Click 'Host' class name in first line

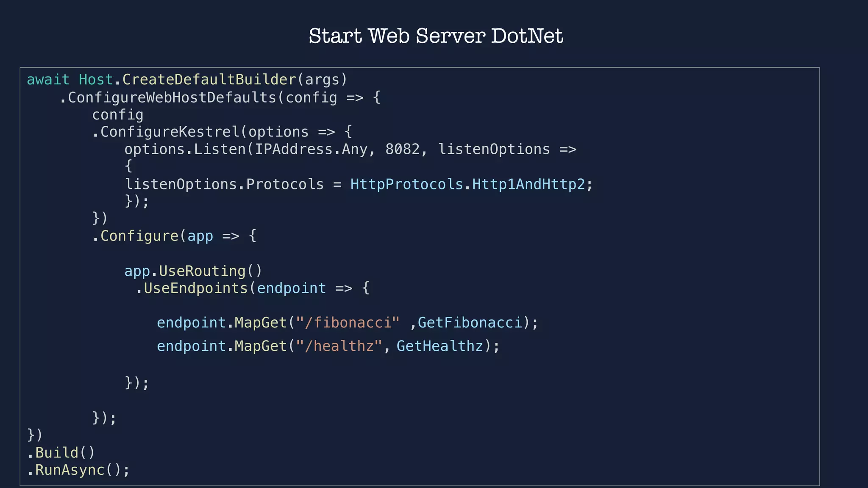point(96,80)
